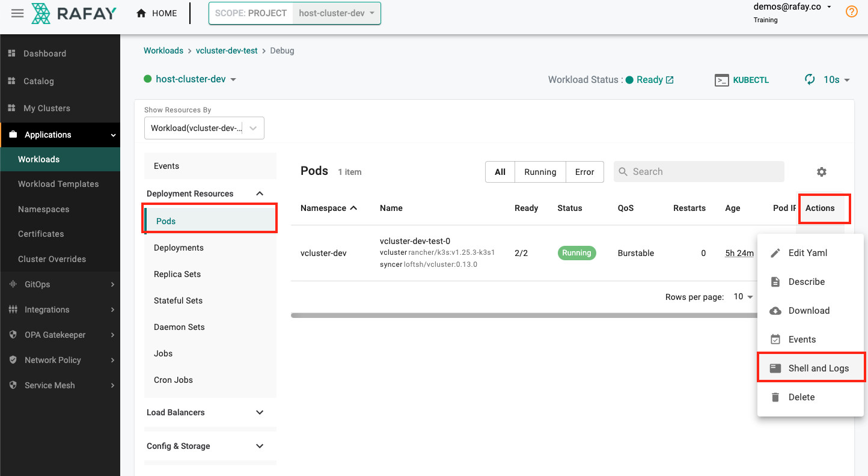Select Shell and Logs menu entry
This screenshot has height=476, width=868.
tap(810, 368)
